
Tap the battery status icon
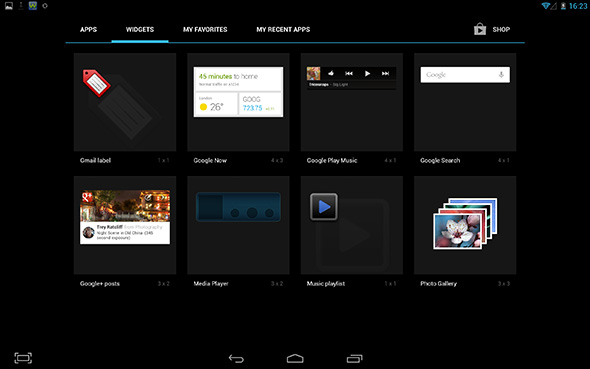(563, 6)
